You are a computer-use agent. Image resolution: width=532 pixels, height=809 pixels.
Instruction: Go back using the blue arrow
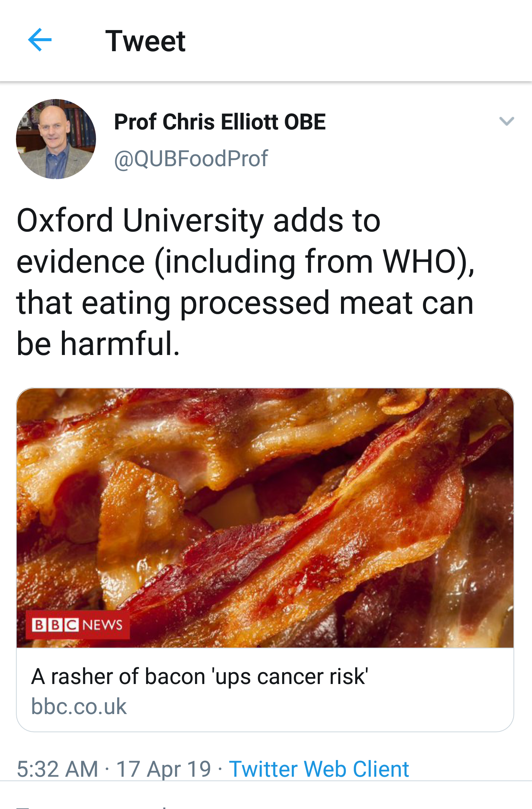40,40
